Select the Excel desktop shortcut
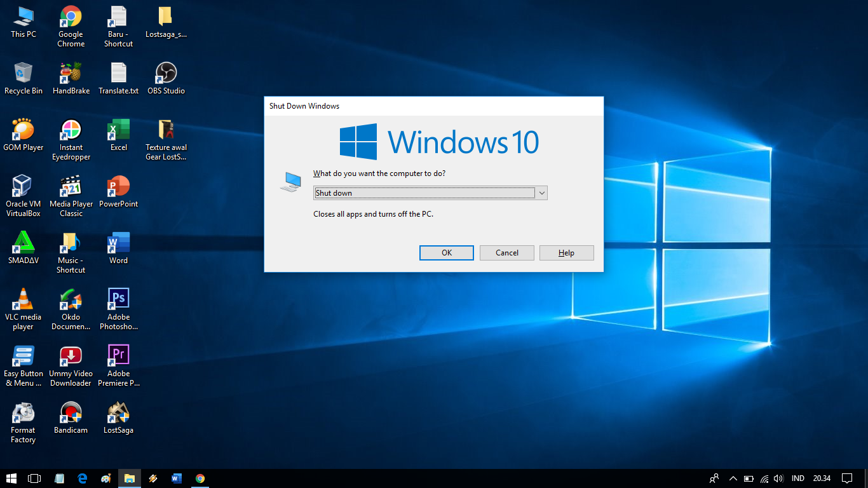 click(118, 135)
